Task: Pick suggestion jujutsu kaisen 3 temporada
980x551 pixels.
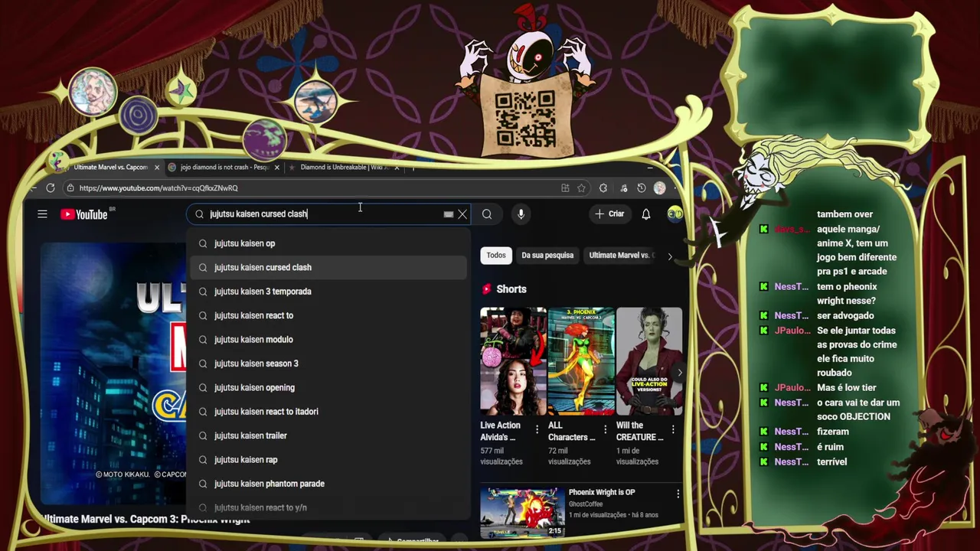Action: [x=328, y=292]
